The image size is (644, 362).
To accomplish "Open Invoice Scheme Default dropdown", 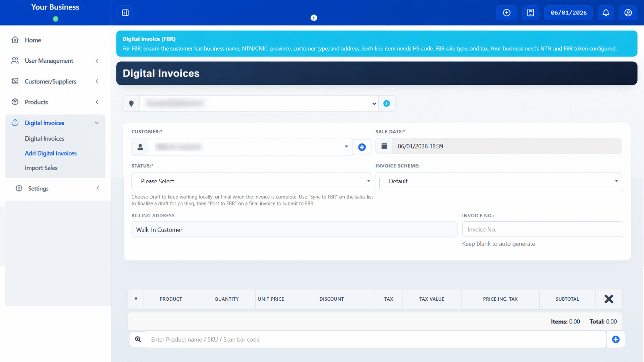I will [x=501, y=181].
